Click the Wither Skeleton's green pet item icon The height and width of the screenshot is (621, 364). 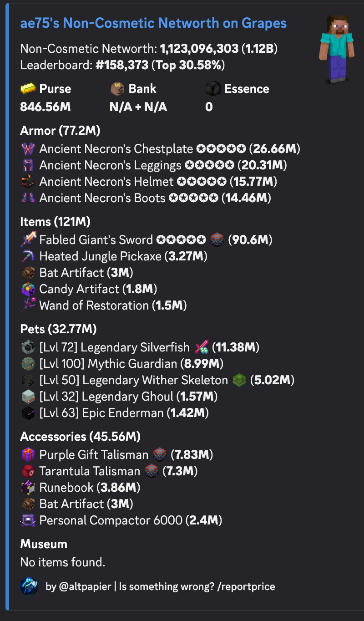click(x=239, y=380)
